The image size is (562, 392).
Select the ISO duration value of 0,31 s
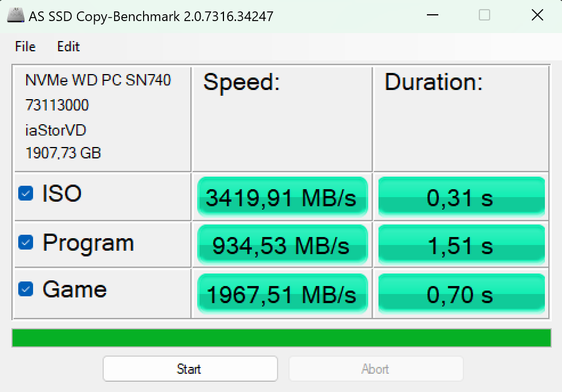(461, 196)
